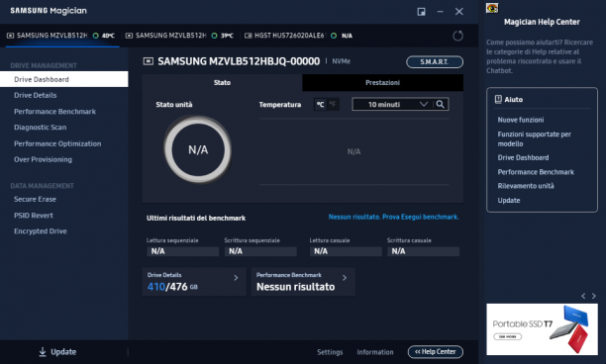Click the temperature history search magnifier icon
The height and width of the screenshot is (364, 606).
pyautogui.click(x=441, y=104)
